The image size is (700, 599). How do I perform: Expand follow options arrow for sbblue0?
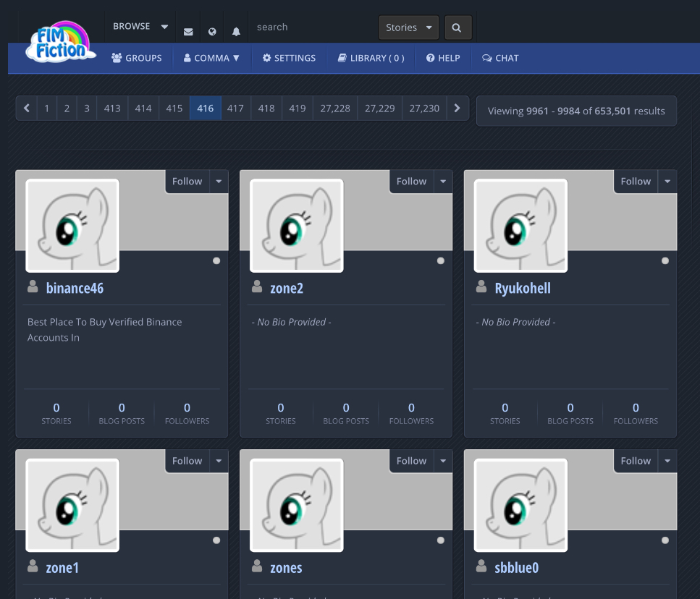click(x=667, y=461)
